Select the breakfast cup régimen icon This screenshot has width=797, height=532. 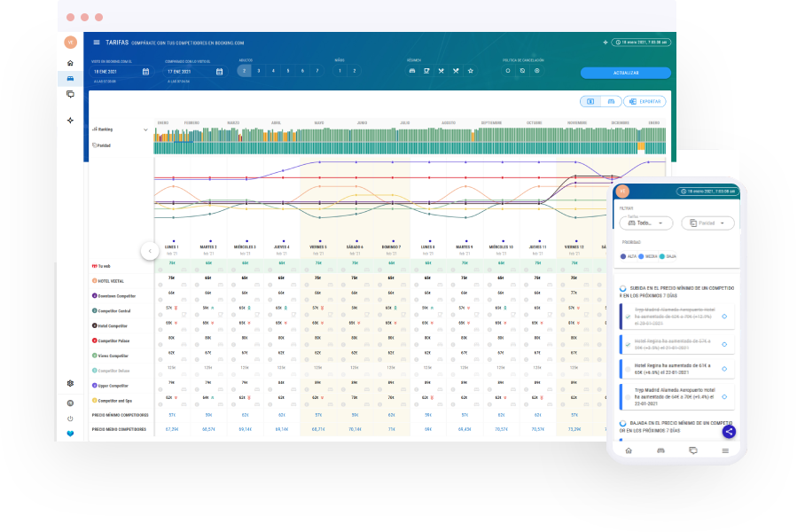pos(426,71)
